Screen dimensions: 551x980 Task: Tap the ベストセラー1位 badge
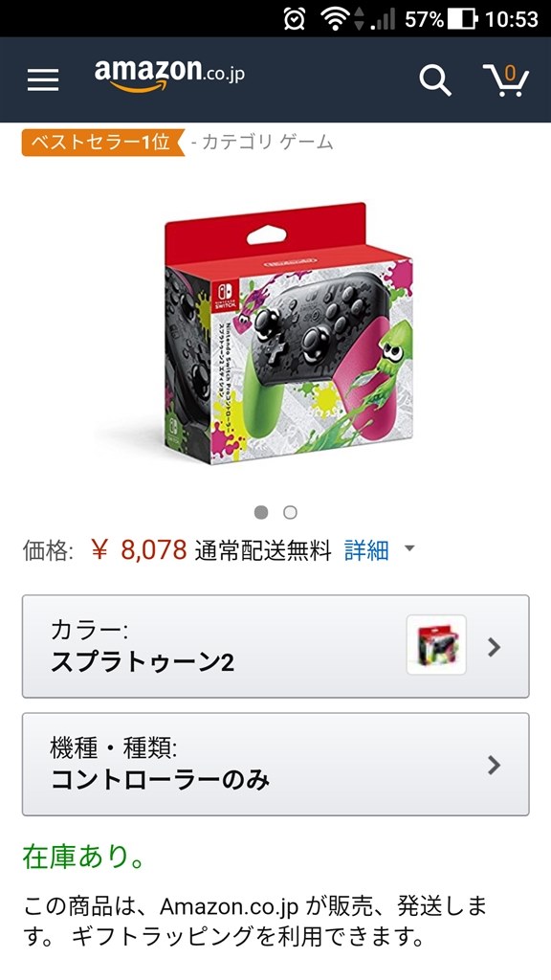pos(103,143)
